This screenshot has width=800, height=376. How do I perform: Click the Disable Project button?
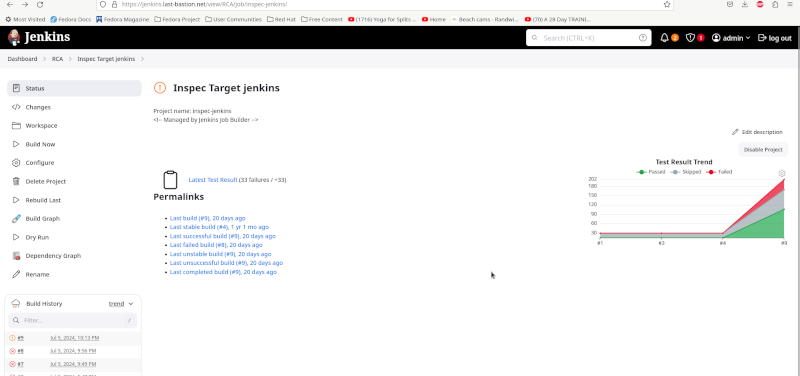pos(763,149)
